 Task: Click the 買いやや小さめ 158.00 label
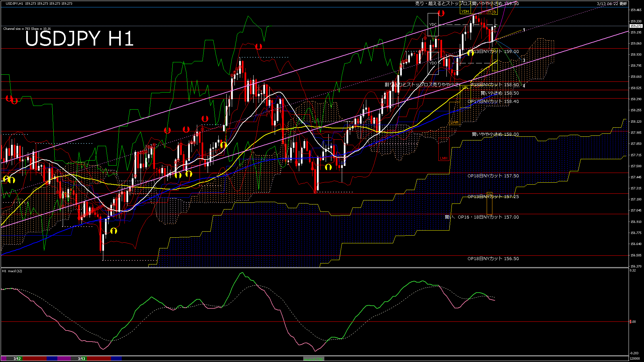(495, 134)
